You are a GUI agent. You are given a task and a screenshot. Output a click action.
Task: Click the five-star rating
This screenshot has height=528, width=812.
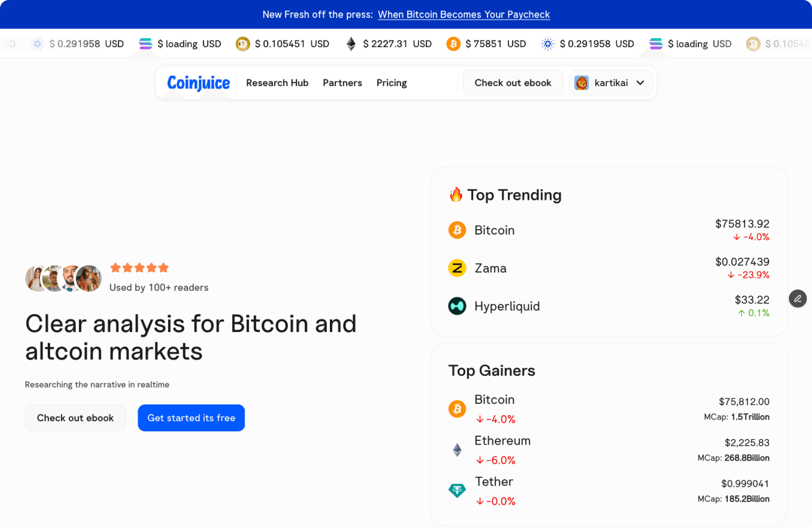(x=139, y=268)
